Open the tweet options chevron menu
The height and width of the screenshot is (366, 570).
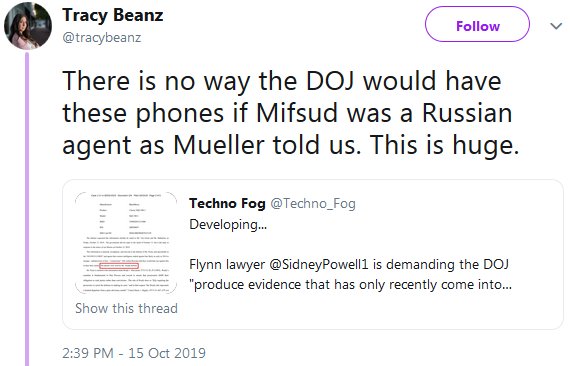[x=556, y=26]
